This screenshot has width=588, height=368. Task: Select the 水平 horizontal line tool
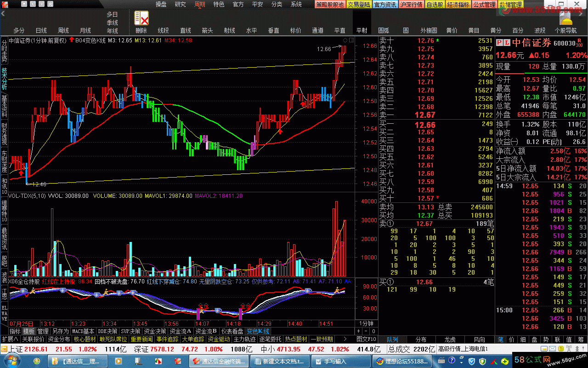251,30
